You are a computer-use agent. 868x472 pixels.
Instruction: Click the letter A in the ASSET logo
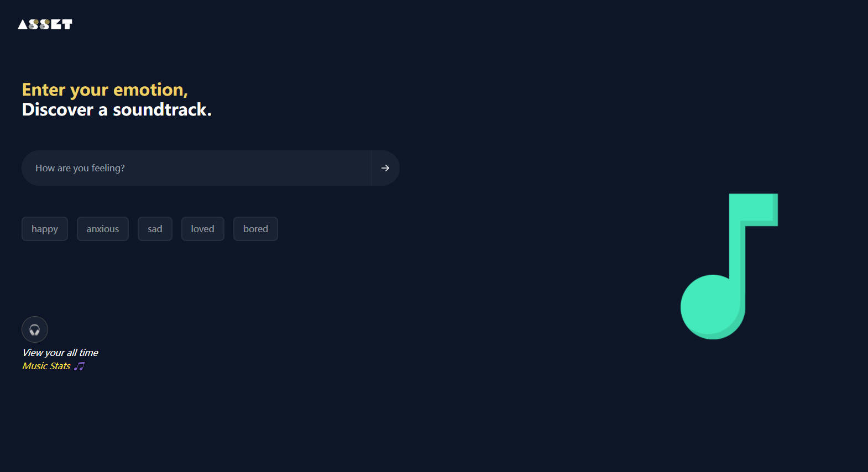coord(22,24)
